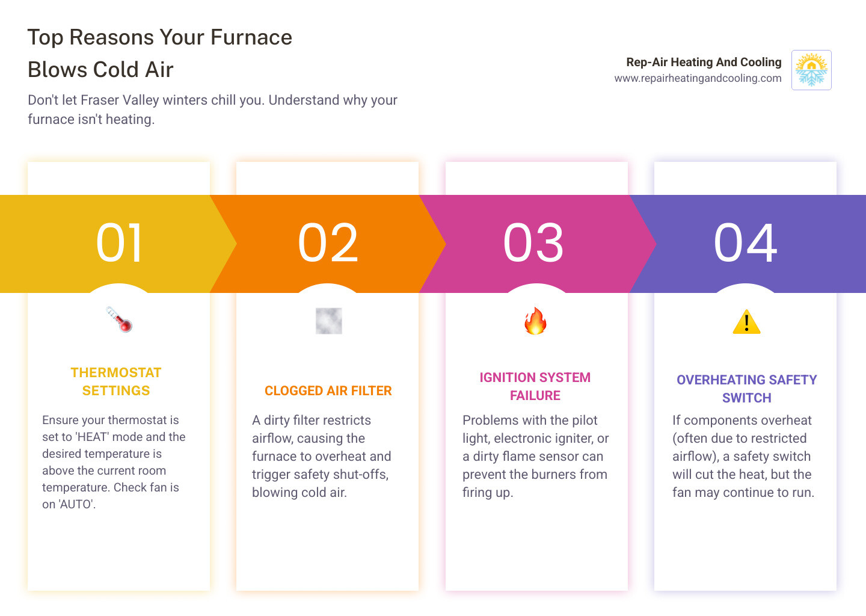Click the main title 'Top Reasons Your Furnace Blows Cold Air'

(159, 53)
